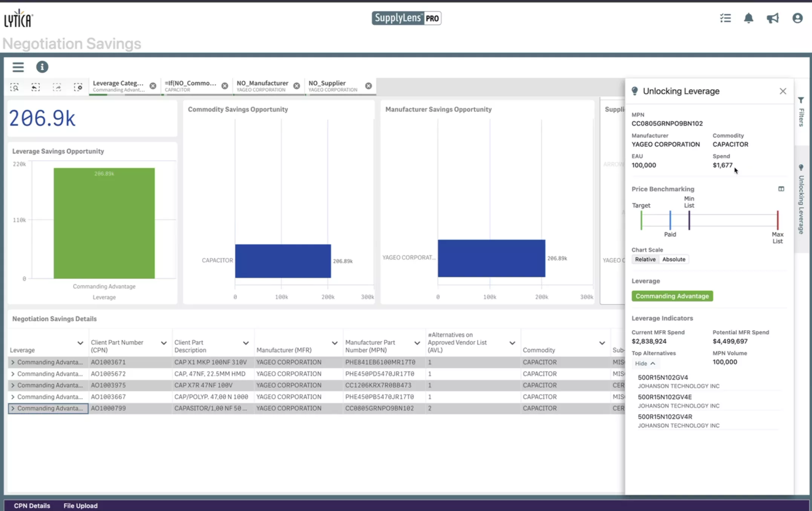Click the smart search selection icon
The height and width of the screenshot is (511, 812).
click(14, 87)
